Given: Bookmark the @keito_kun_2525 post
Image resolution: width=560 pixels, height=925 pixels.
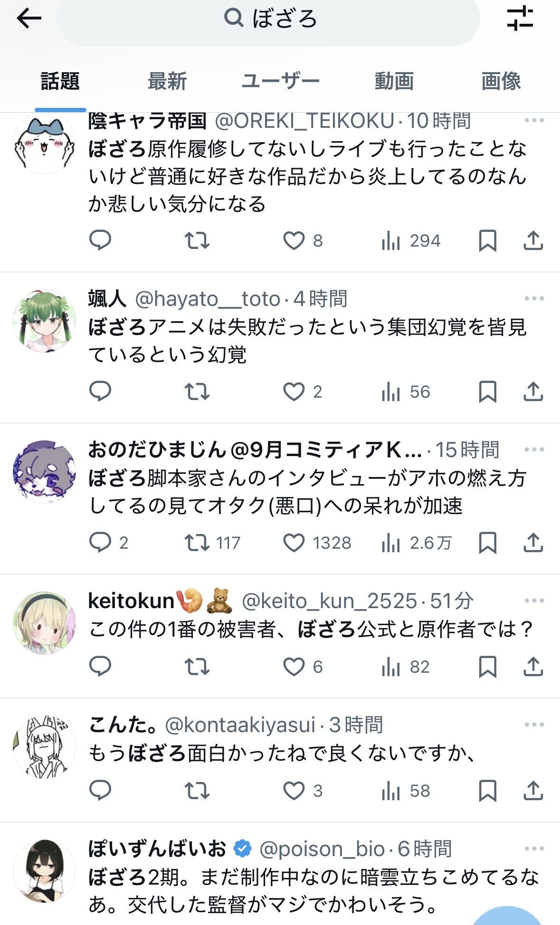Looking at the screenshot, I should [487, 667].
